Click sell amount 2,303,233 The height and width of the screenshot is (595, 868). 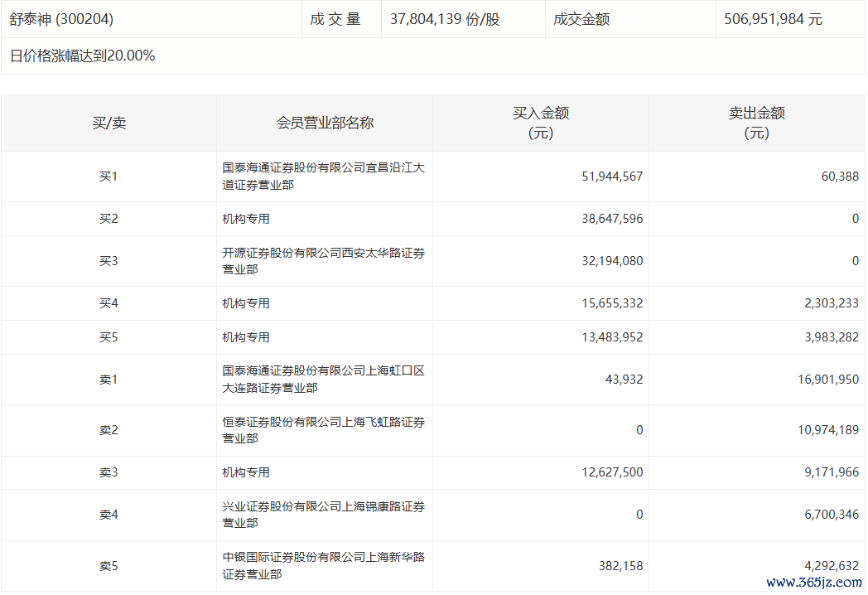832,303
